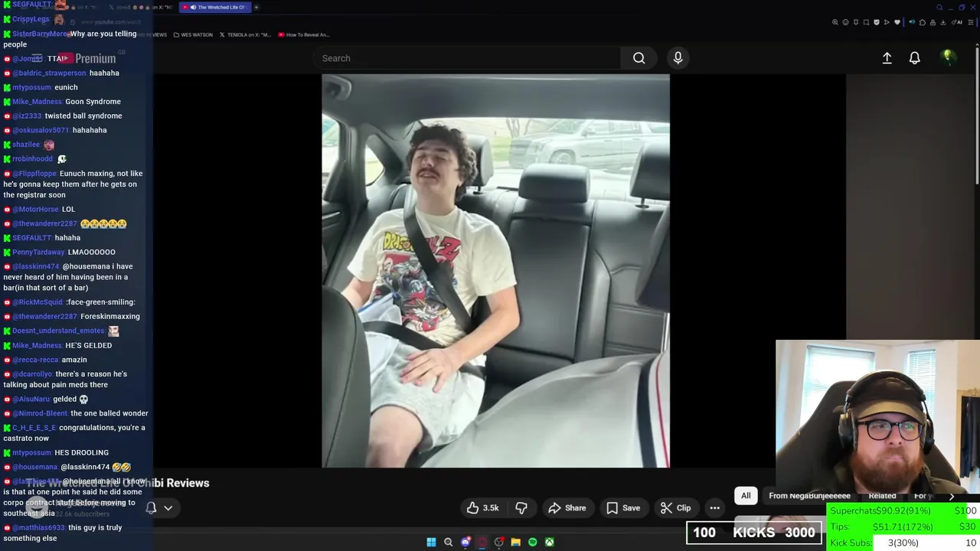The height and width of the screenshot is (551, 980).
Task: Click into the YouTube Search field
Action: coord(467,58)
